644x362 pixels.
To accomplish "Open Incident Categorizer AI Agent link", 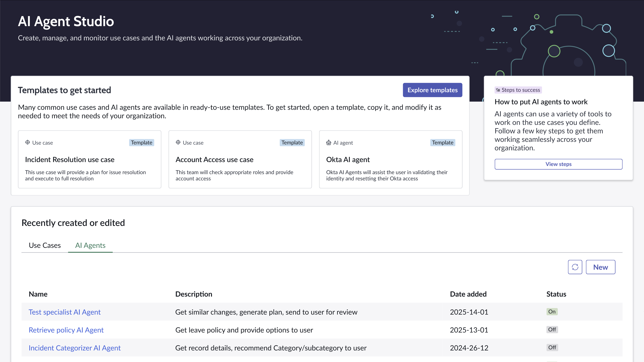I will (x=74, y=348).
